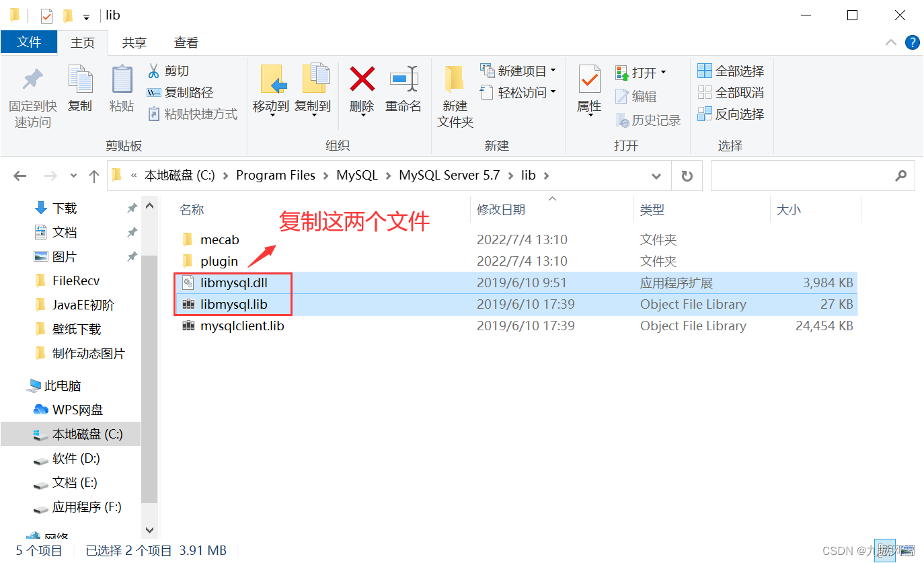Click the Pin to Quick Access icon
The width and height of the screenshot is (924, 563).
pyautogui.click(x=32, y=80)
